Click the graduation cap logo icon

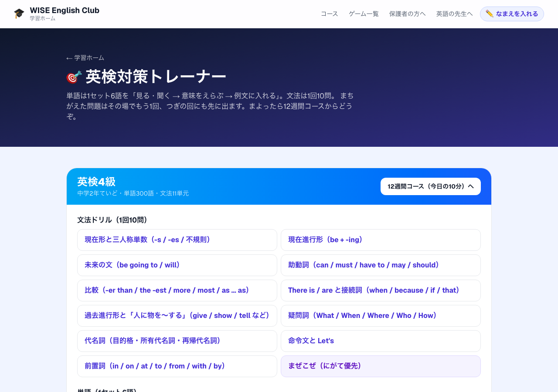coord(19,14)
